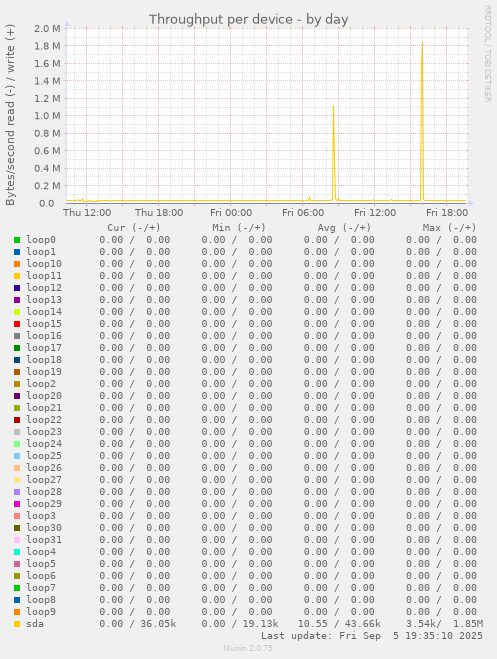Screen dimensions: 497x659
Task: Click the '1.0 M' y-axis label
Action: point(47,116)
